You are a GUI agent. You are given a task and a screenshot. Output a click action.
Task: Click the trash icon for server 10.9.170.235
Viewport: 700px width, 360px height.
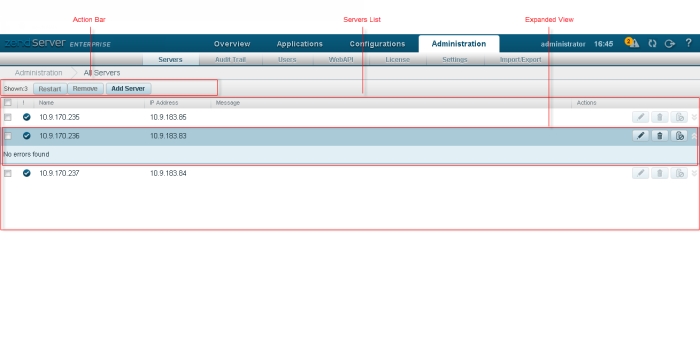coord(660,117)
